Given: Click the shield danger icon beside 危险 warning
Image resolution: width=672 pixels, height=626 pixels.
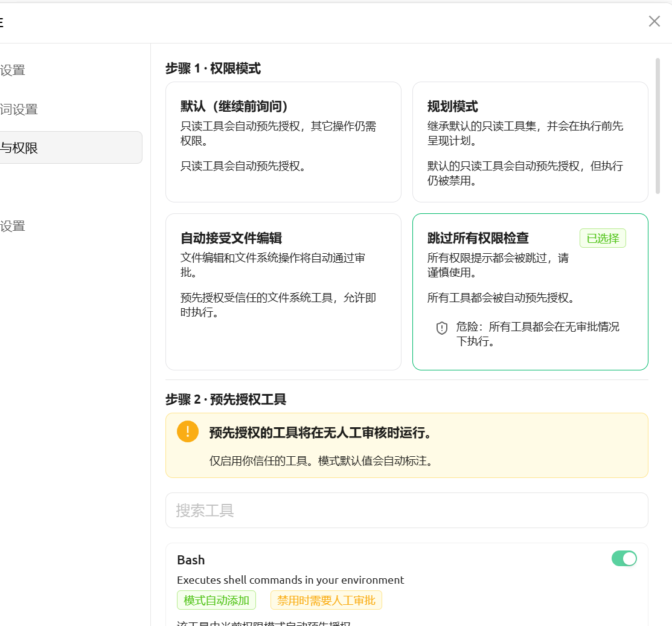Looking at the screenshot, I should (442, 328).
